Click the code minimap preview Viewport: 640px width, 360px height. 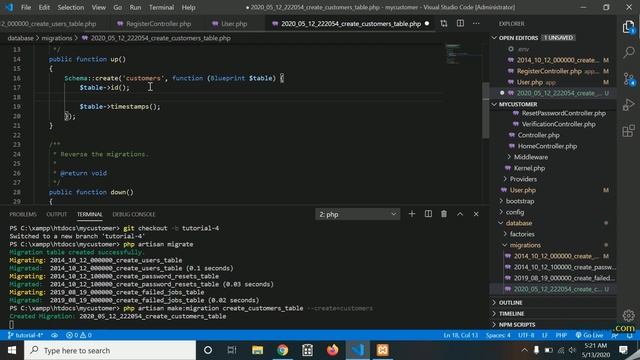pos(463,54)
